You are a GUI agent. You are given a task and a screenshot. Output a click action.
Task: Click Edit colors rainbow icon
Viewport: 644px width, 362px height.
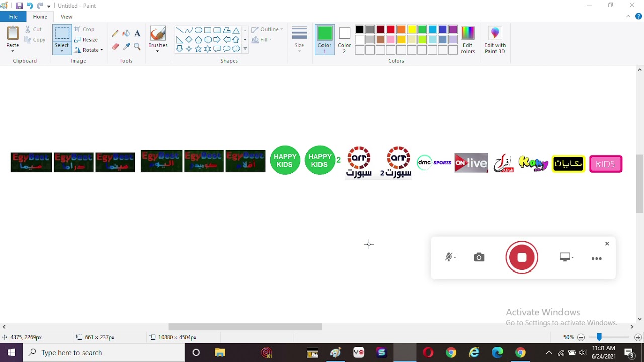[x=468, y=33]
